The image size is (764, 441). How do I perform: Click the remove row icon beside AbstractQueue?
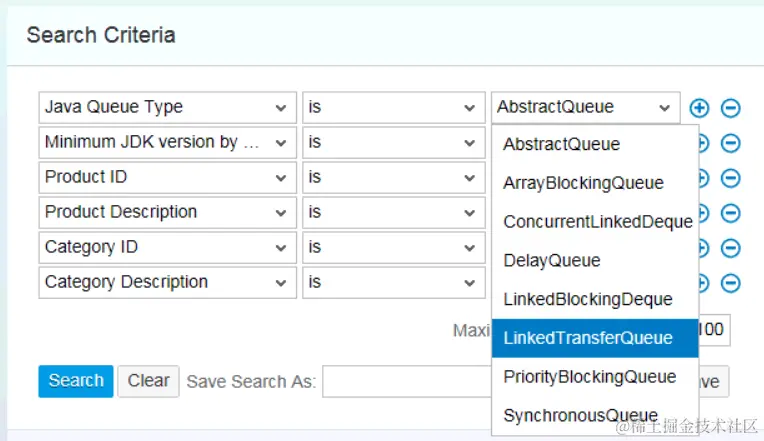tap(731, 108)
